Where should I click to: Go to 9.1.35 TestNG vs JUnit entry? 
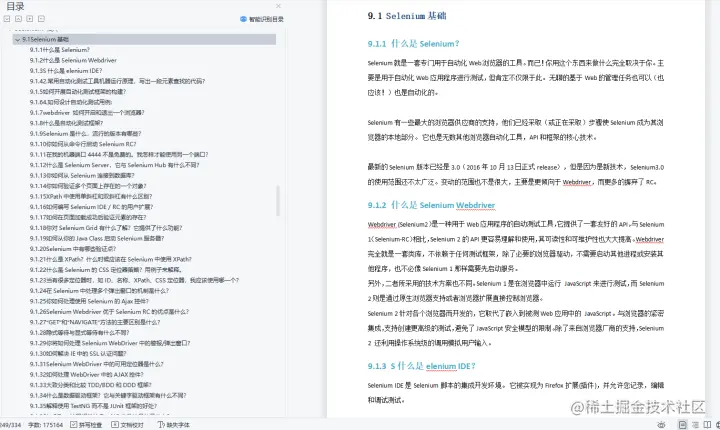click(x=93, y=406)
